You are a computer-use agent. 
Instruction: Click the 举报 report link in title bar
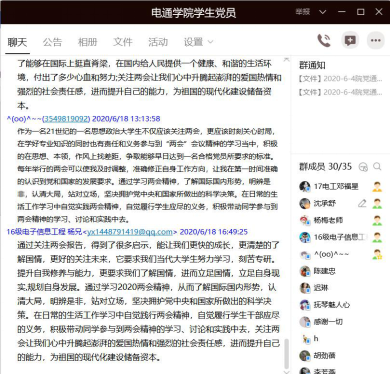click(303, 12)
